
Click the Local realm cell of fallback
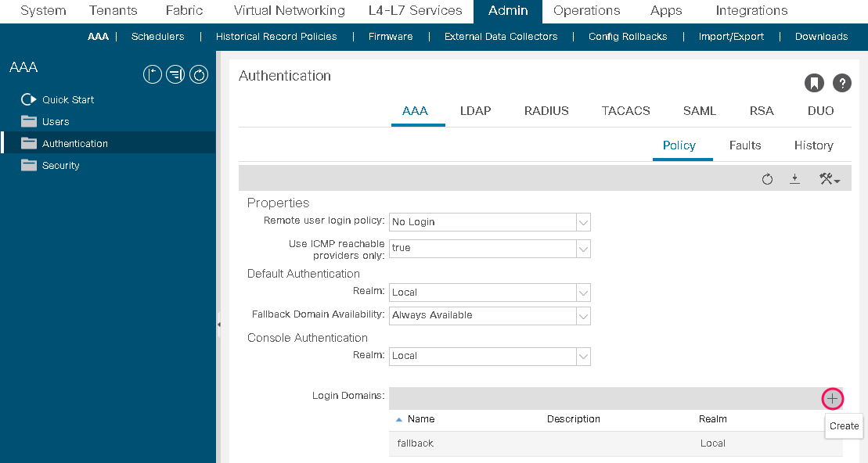712,443
